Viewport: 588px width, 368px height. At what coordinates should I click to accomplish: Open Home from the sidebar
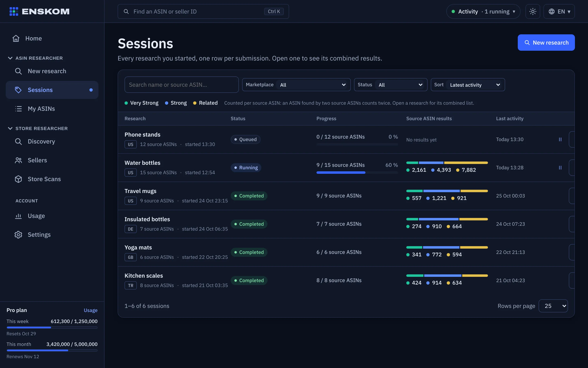(x=52, y=38)
